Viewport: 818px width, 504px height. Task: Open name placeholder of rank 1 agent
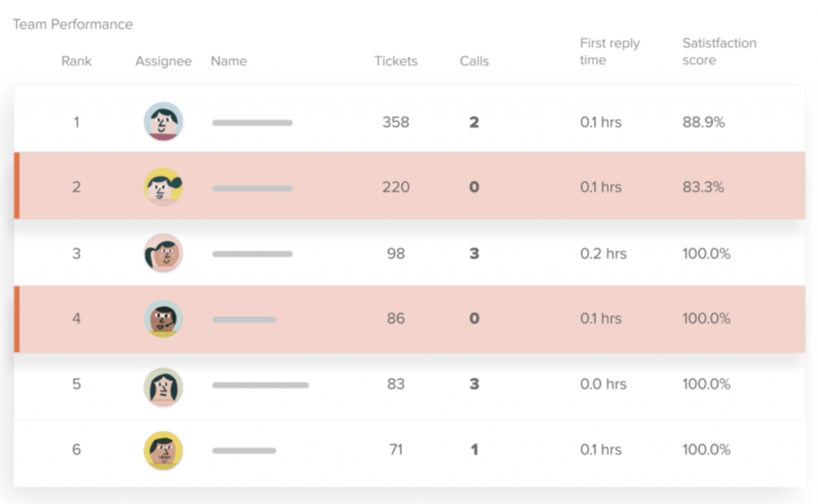pos(252,123)
